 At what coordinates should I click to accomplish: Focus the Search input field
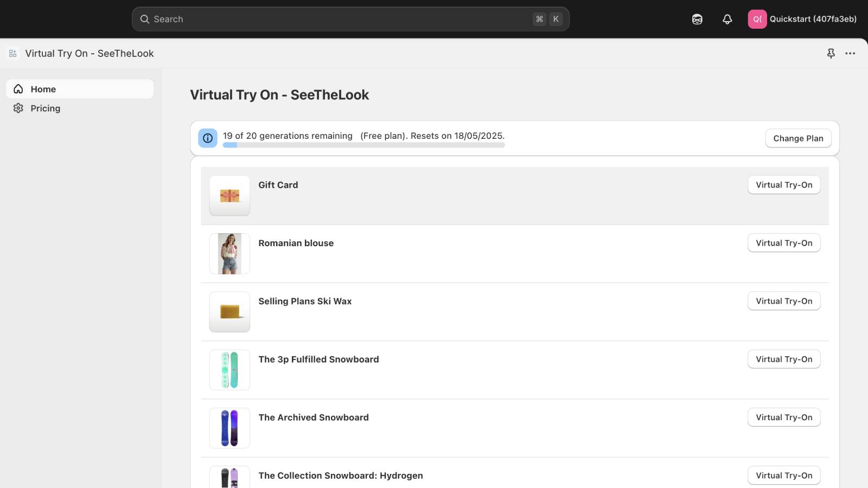pos(350,19)
